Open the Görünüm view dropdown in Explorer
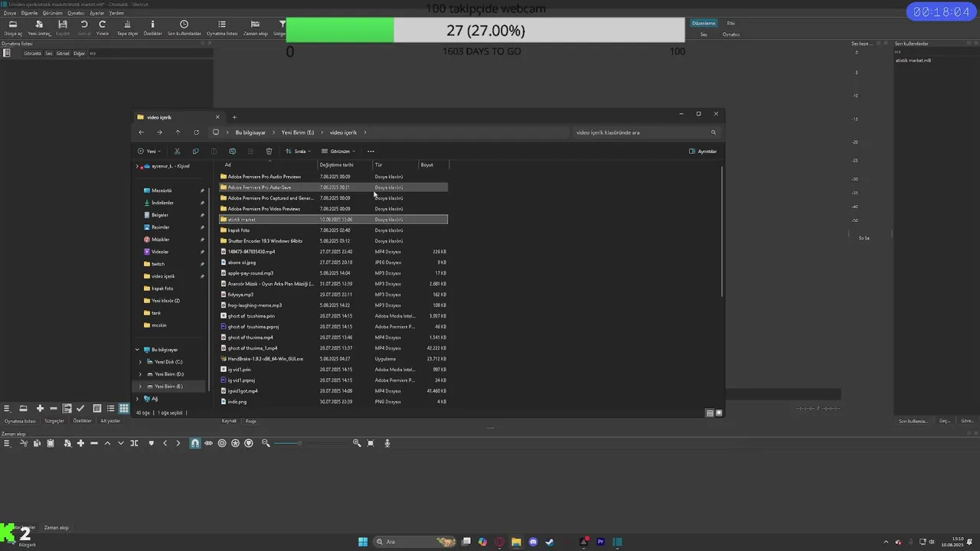The width and height of the screenshot is (980, 551). tap(338, 152)
